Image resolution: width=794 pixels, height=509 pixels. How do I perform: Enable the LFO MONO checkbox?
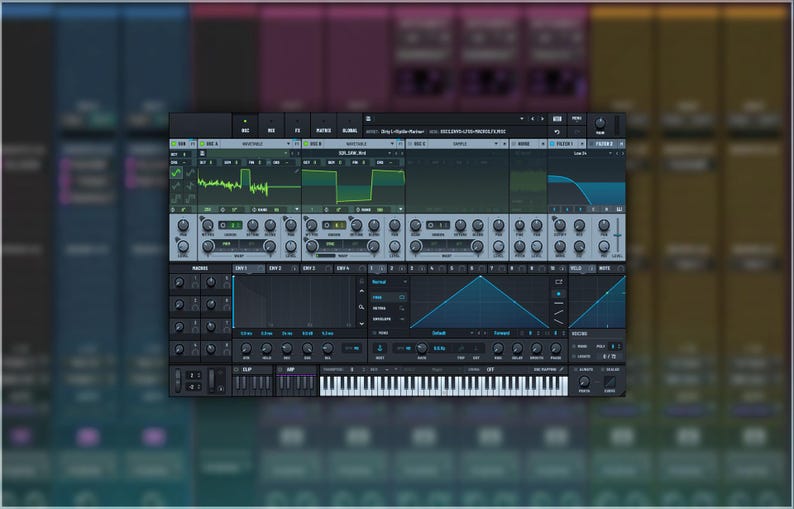(375, 333)
